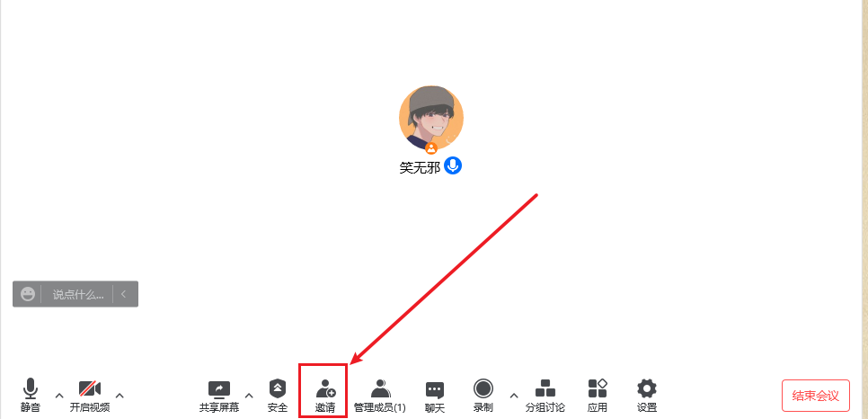Open 管理成员(1) members panel

380,395
